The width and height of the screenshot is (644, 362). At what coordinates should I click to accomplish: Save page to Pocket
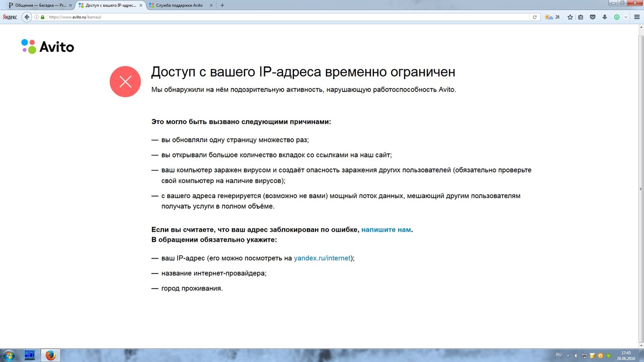[593, 17]
